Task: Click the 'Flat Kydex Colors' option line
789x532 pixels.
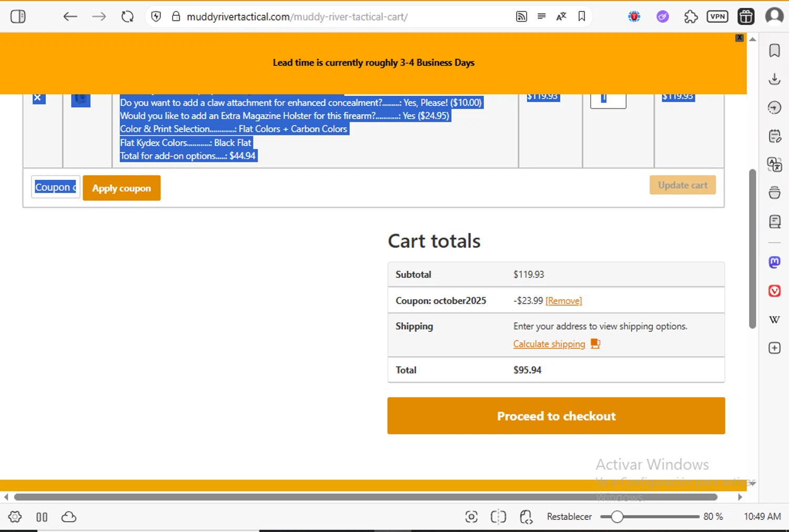Action: click(186, 142)
